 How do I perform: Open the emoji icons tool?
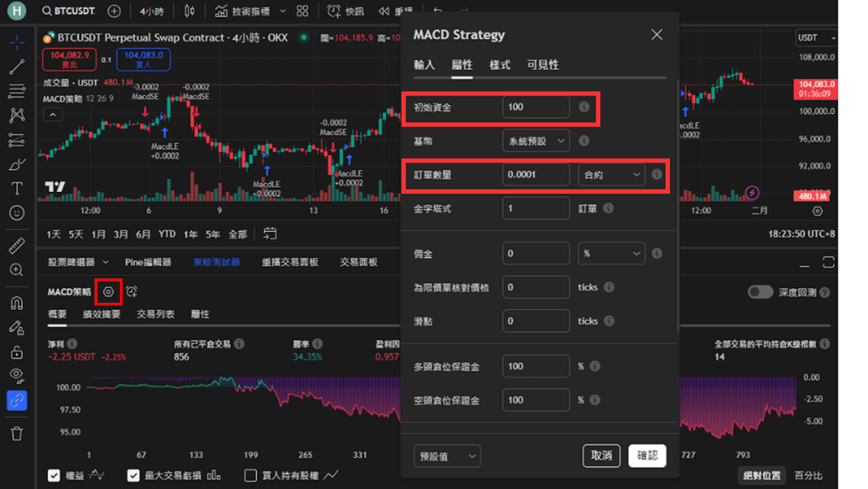(17, 213)
